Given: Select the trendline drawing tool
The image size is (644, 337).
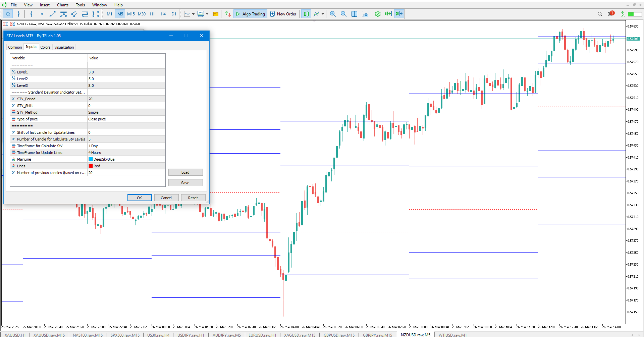Looking at the screenshot, I should coord(53,14).
